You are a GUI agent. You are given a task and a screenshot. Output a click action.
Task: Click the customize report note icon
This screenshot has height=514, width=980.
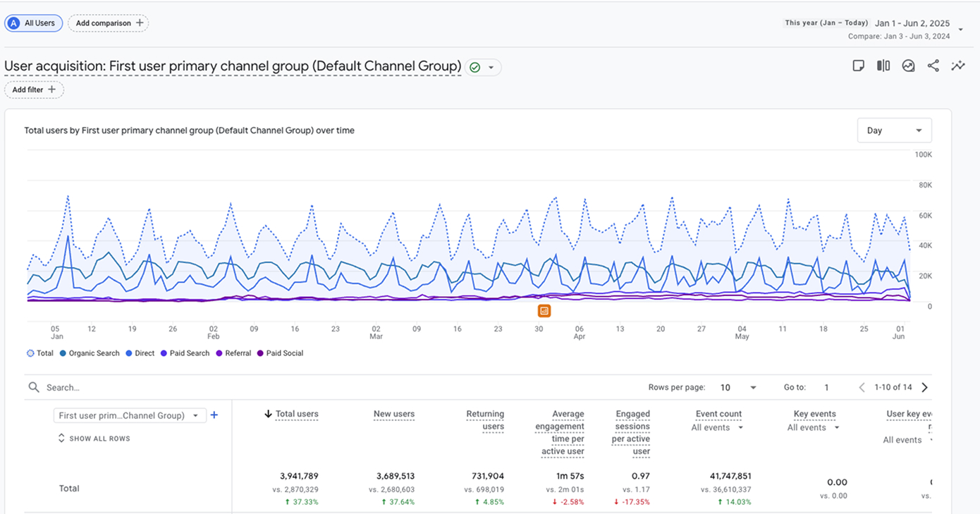tap(858, 66)
